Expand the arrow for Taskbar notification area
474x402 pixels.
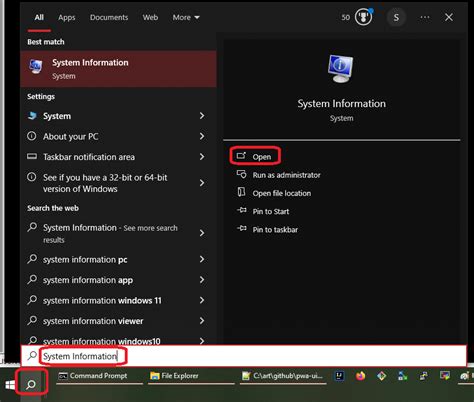202,157
